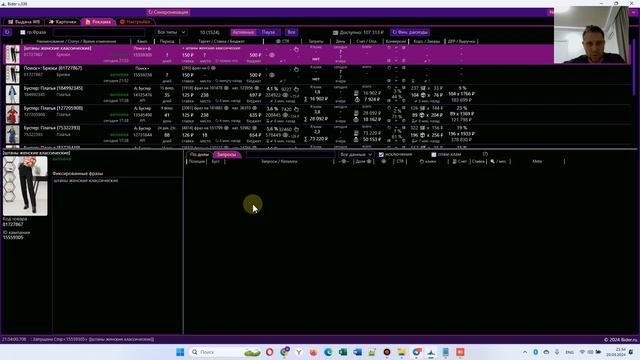Click the Синхронизация button at top
The image size is (640, 360).
click(168, 12)
